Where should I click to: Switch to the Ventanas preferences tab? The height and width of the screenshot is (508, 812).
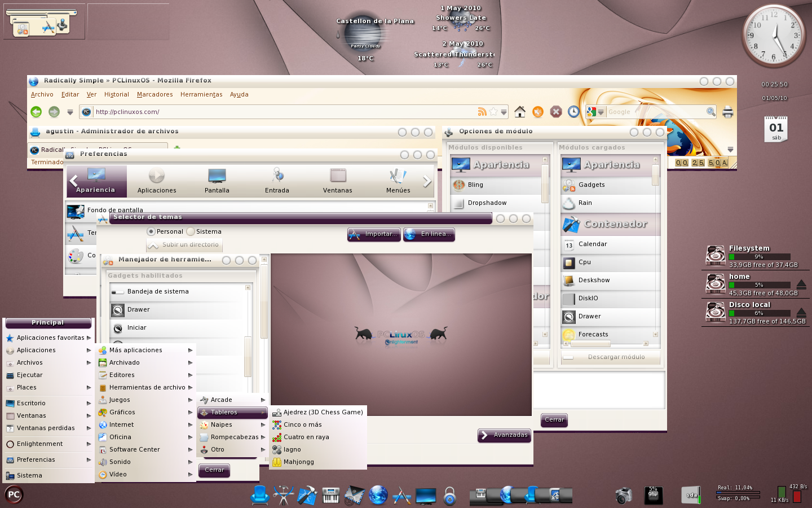pos(338,181)
